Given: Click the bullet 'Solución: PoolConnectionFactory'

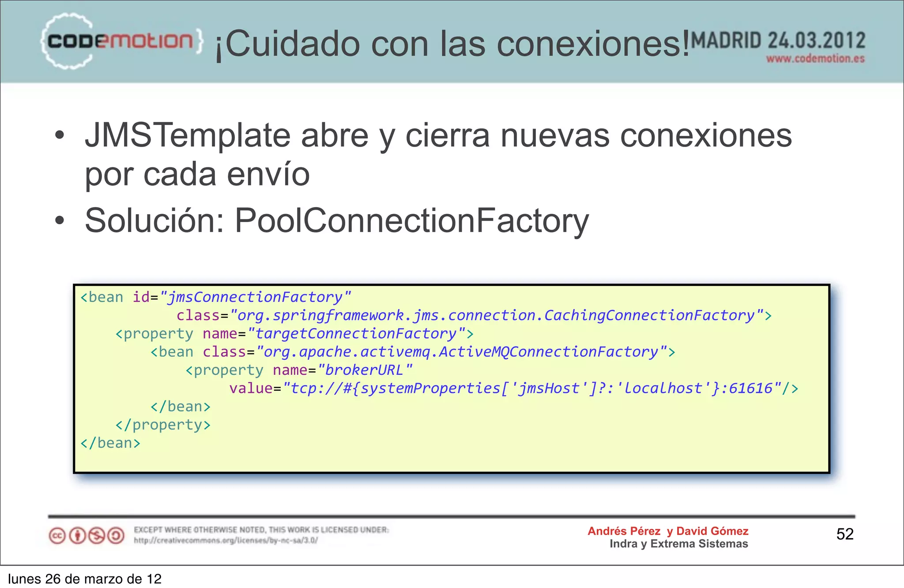Looking at the screenshot, I should click(x=337, y=221).
